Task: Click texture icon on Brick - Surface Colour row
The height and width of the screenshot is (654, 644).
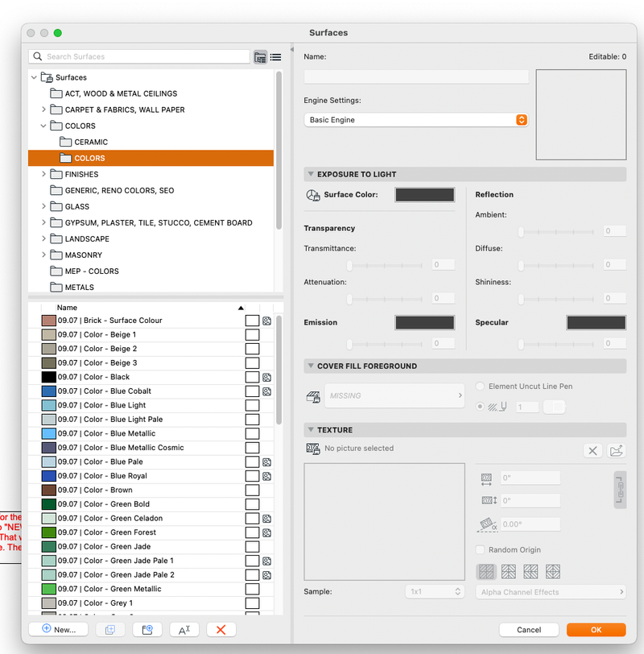Action: tap(266, 321)
